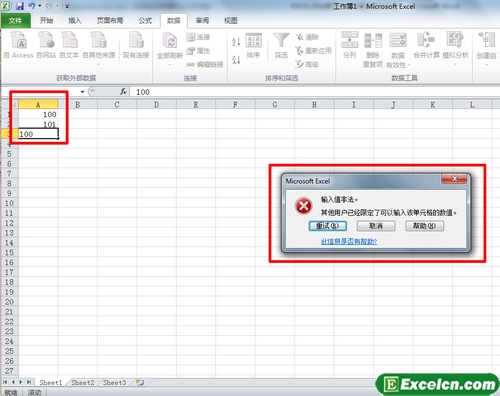Open the Sort dialog icon
The width and height of the screenshot is (500, 396).
tap(253, 41)
